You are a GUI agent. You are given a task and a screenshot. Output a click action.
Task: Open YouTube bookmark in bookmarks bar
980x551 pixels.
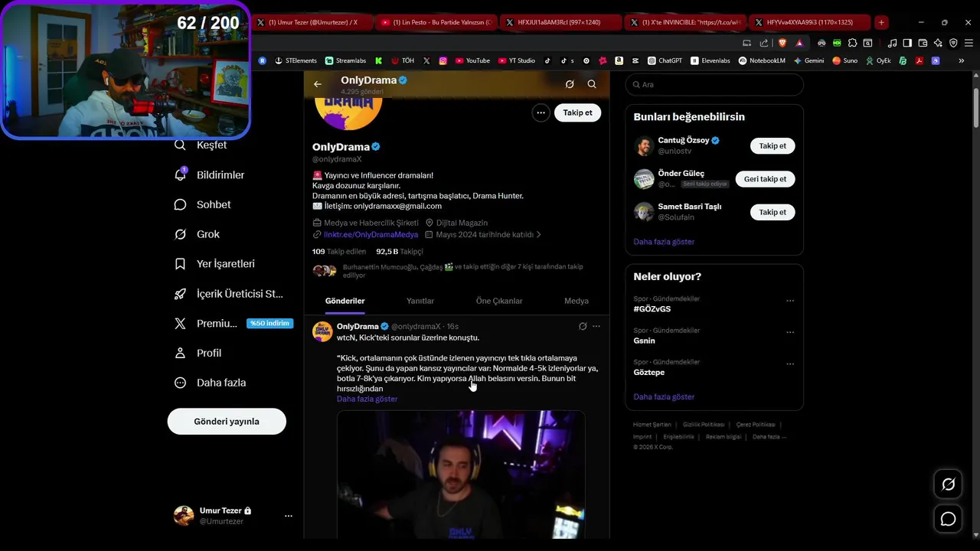coord(472,60)
